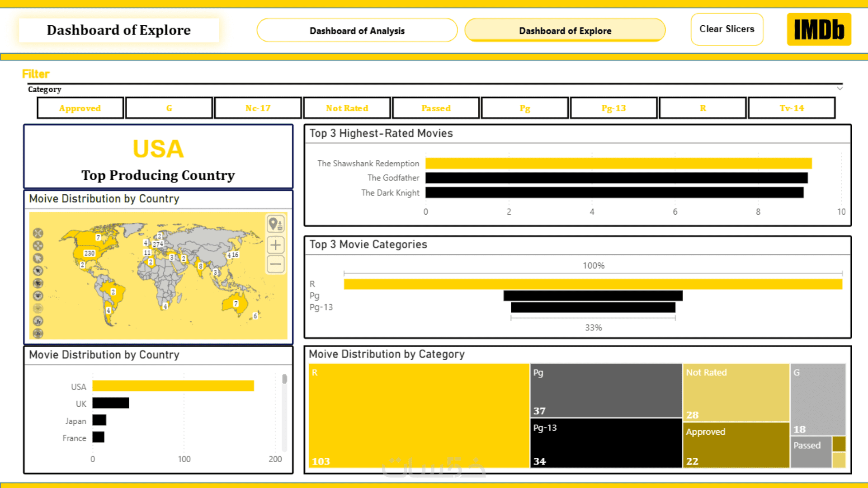Expand the Category slicer chevron
868x488 pixels.
coord(840,89)
